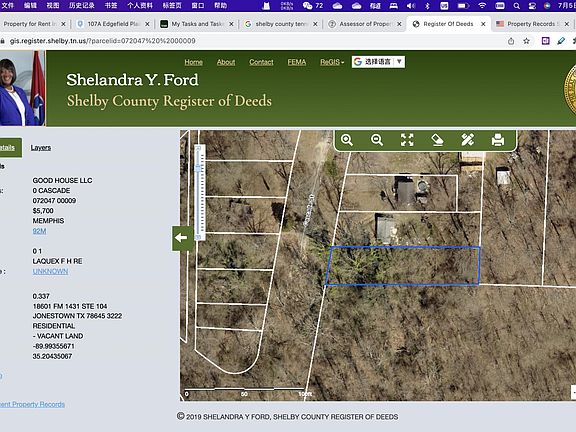Click the JONESTOWN TX 78645 3222 line
Viewport: 576px width, 432px height.
point(77,316)
